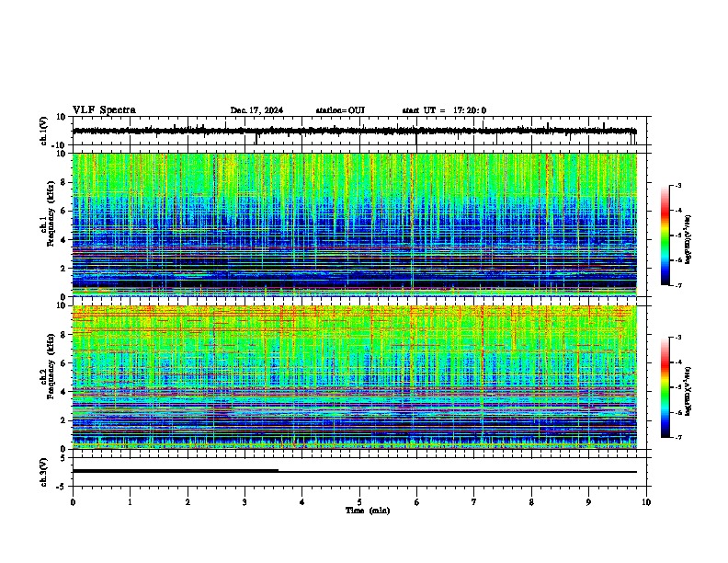The height and width of the screenshot is (563, 728).
Task: Click the ch.1 voltage waveform trace
Action: coord(354,131)
